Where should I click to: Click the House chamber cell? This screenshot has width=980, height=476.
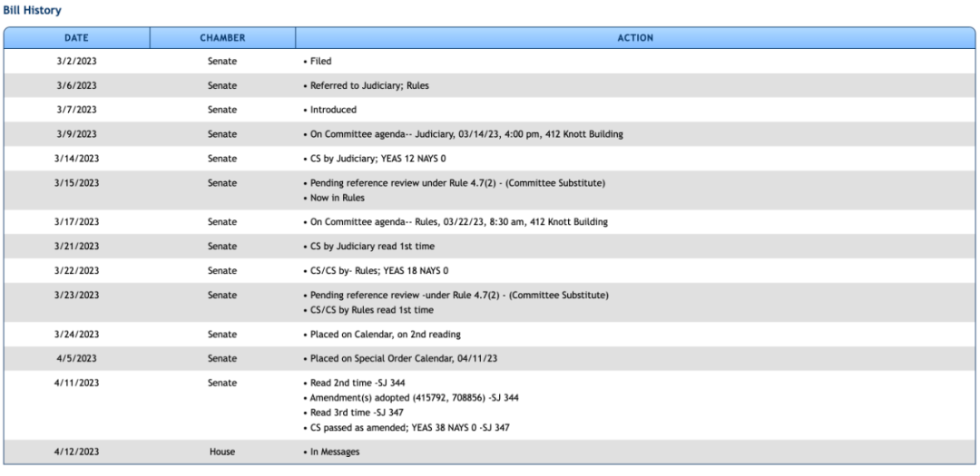pos(222,451)
